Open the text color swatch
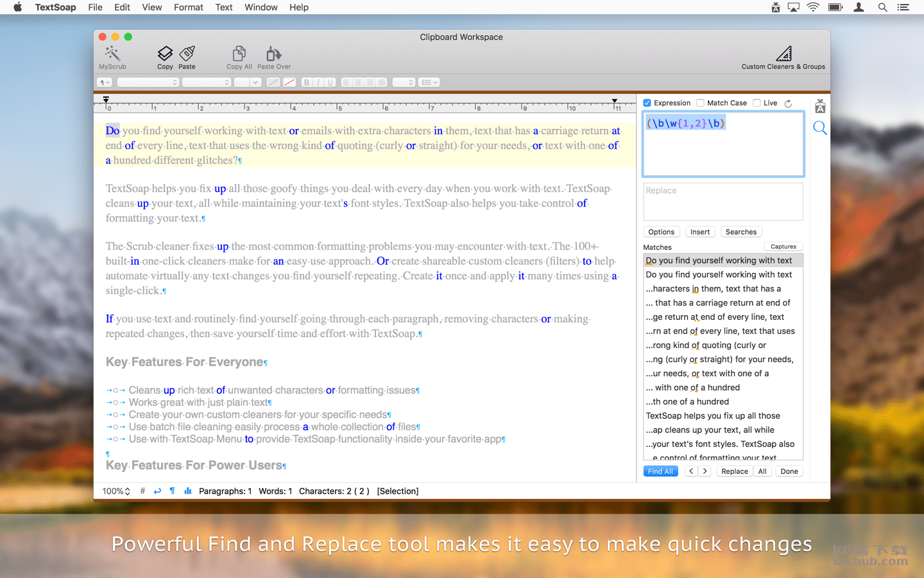 (273, 82)
